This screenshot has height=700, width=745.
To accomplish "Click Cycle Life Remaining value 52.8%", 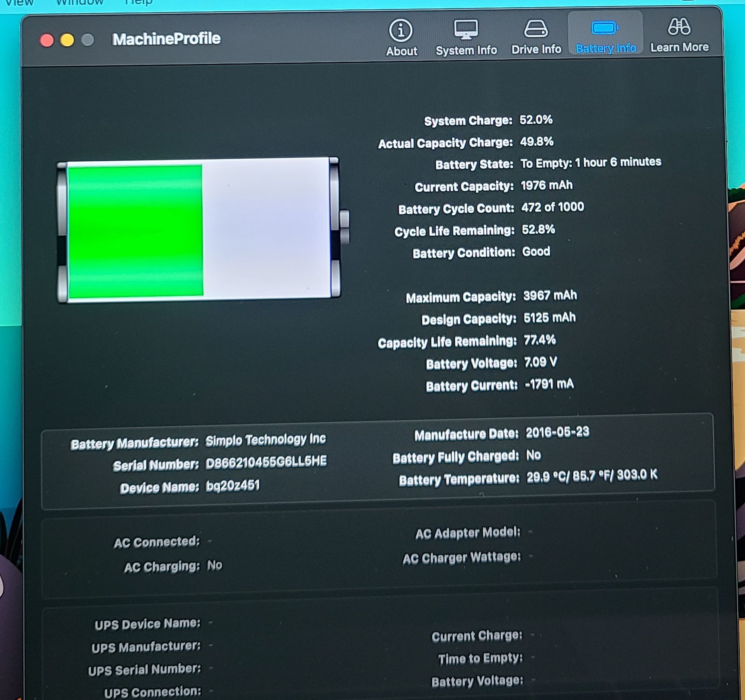I will pyautogui.click(x=538, y=229).
